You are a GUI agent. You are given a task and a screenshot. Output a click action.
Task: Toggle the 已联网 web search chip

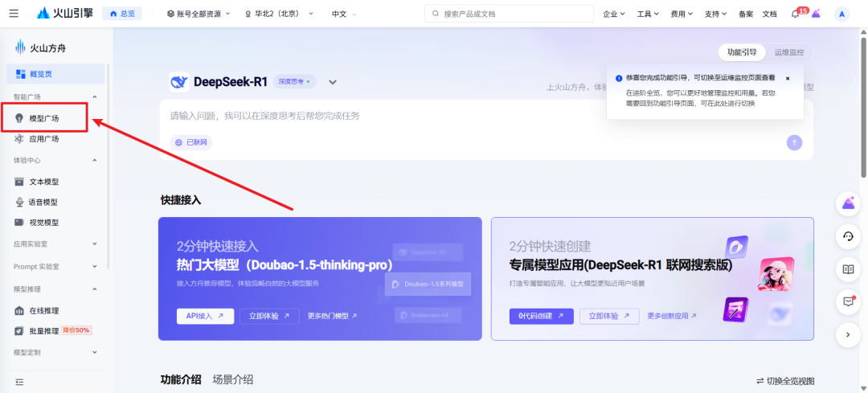point(191,143)
